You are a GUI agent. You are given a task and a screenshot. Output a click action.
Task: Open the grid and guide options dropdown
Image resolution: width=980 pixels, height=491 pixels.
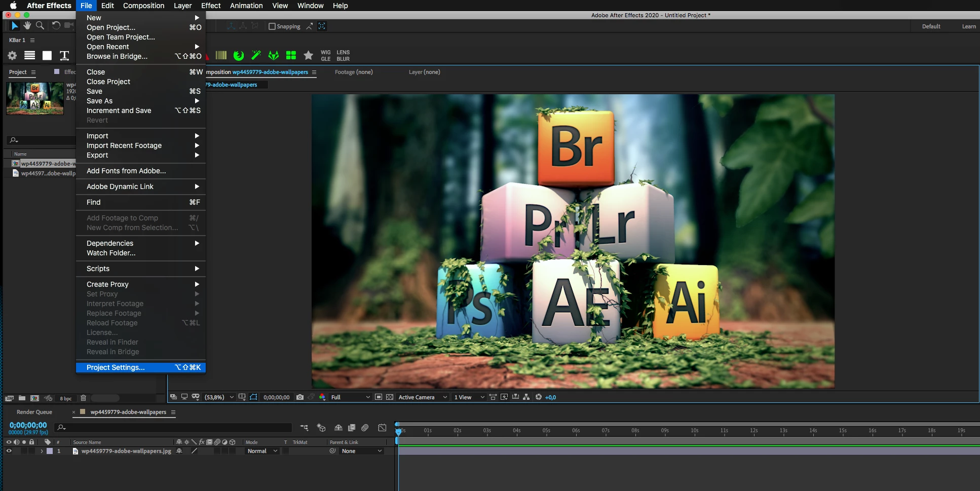click(242, 397)
